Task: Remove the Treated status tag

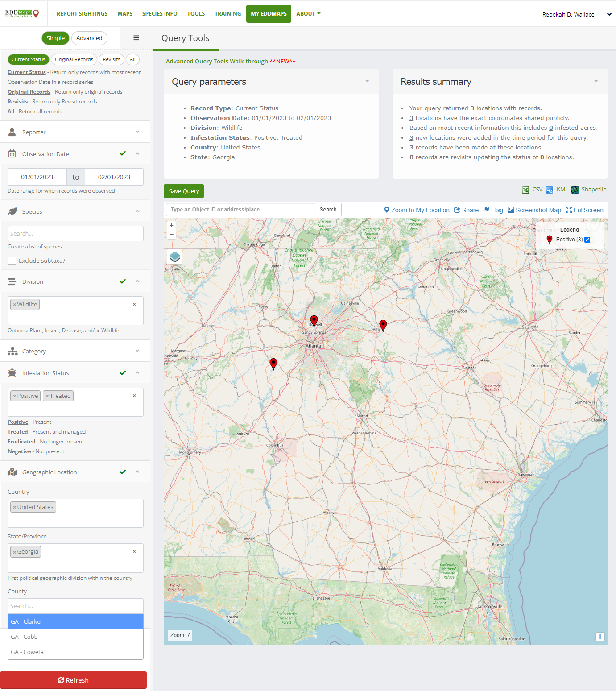Action: pos(47,396)
